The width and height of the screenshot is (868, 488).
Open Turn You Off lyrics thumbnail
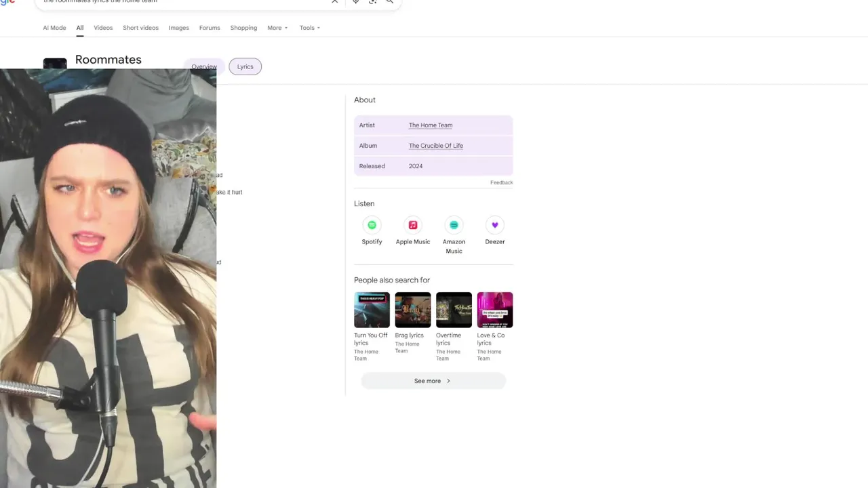point(372,310)
